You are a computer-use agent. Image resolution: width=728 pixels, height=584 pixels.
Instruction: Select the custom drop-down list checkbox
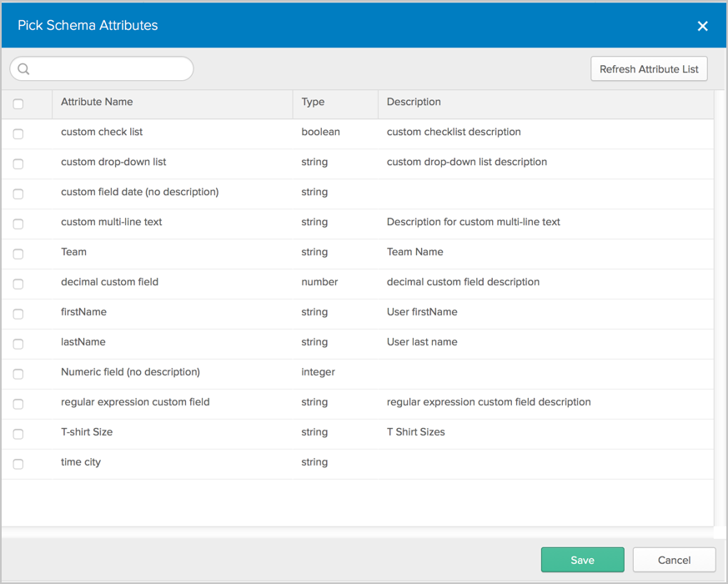point(18,164)
